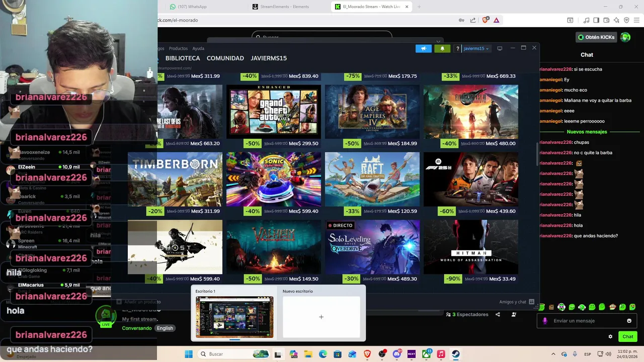The width and height of the screenshot is (644, 362).
Task: Open chat settings gear
Action: tap(610, 336)
